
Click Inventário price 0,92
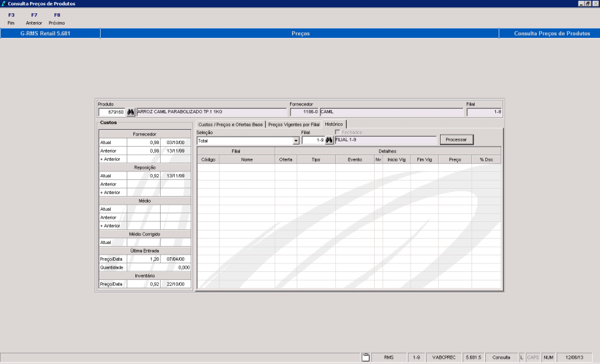click(144, 284)
